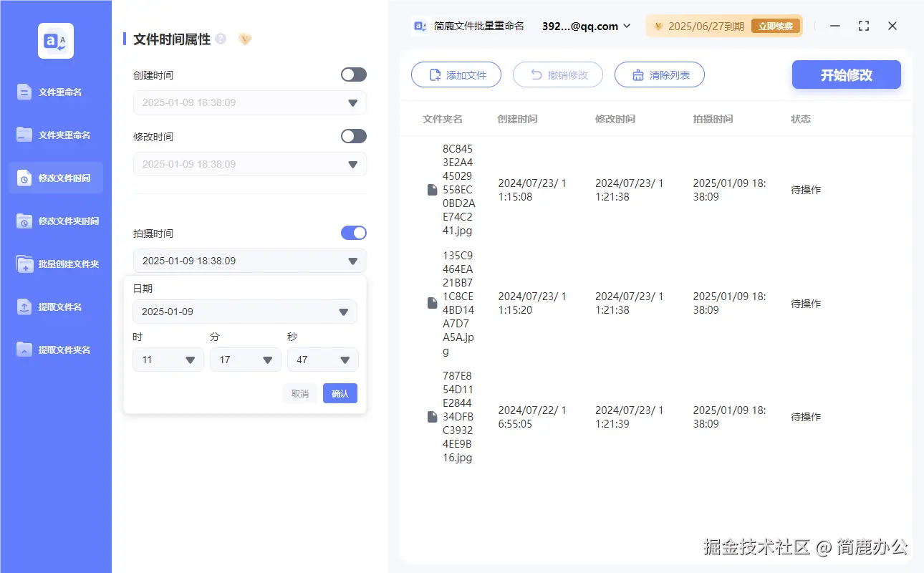
Task: Open the 文件夹重命名 panel from sidebar
Action: [x=55, y=135]
